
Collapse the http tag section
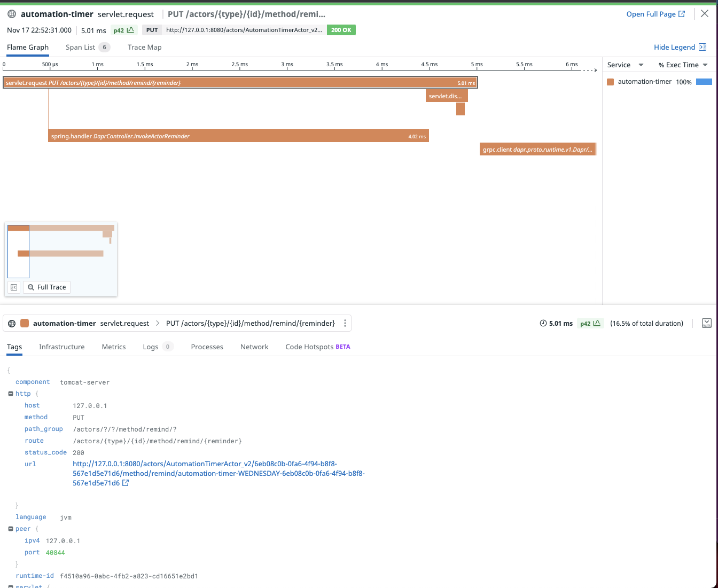click(x=10, y=394)
